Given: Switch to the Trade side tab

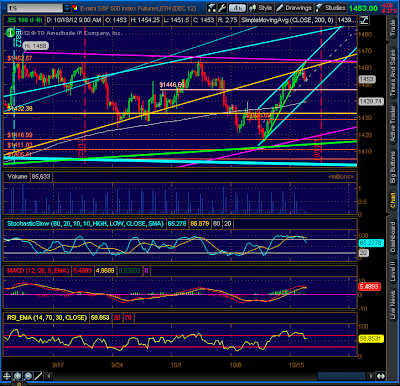Looking at the screenshot, I should (393, 28).
